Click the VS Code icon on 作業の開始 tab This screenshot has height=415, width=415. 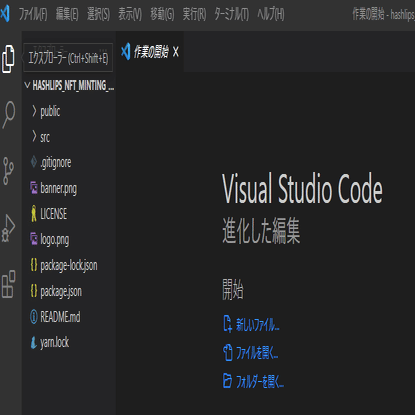pos(126,52)
